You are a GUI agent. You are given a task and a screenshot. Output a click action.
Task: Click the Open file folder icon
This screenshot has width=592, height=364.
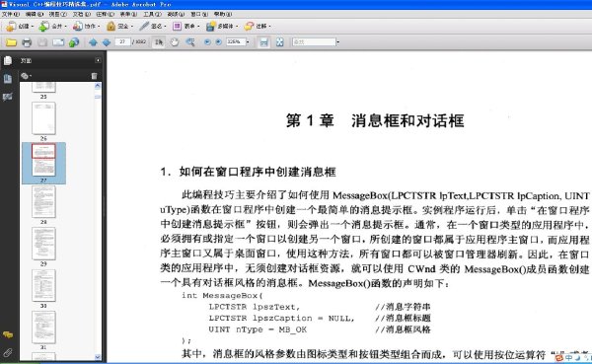(11, 42)
